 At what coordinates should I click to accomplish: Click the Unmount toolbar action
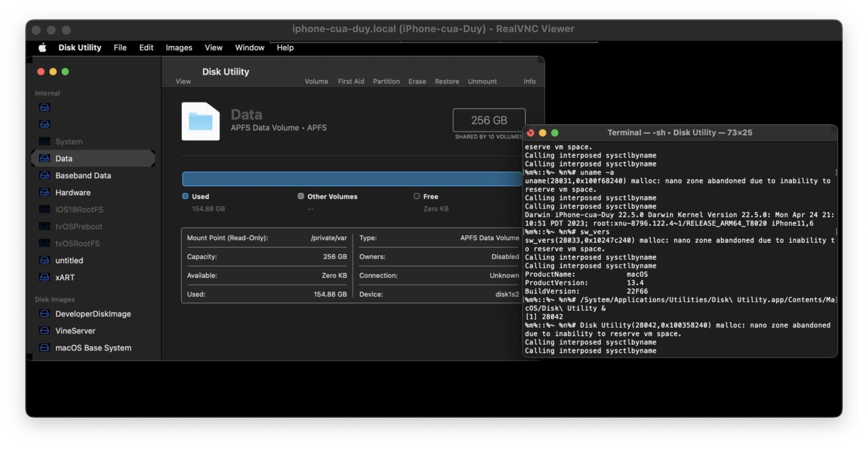click(x=482, y=81)
